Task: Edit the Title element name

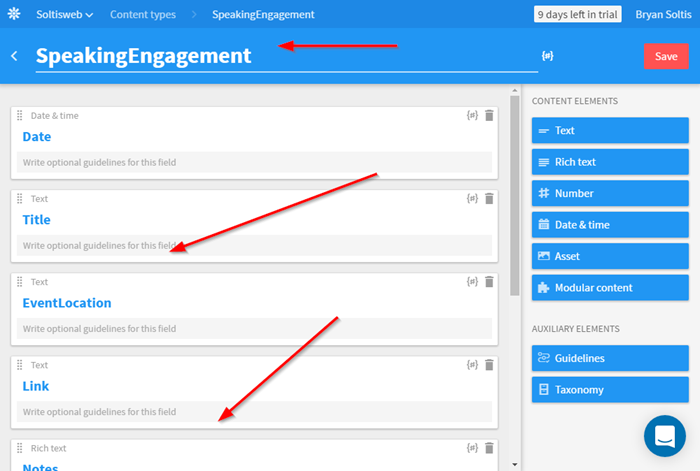Action: click(37, 220)
